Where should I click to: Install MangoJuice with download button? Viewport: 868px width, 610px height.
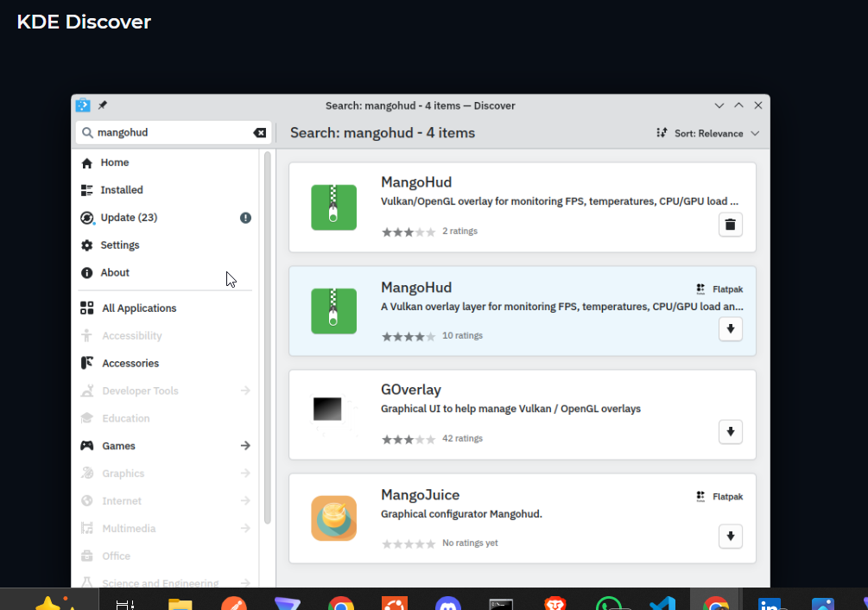click(730, 537)
